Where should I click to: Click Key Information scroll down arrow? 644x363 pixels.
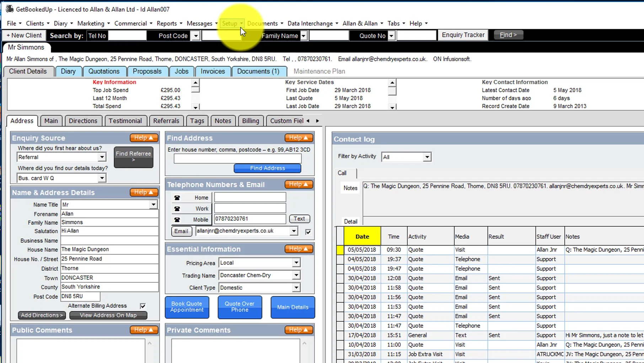click(195, 107)
